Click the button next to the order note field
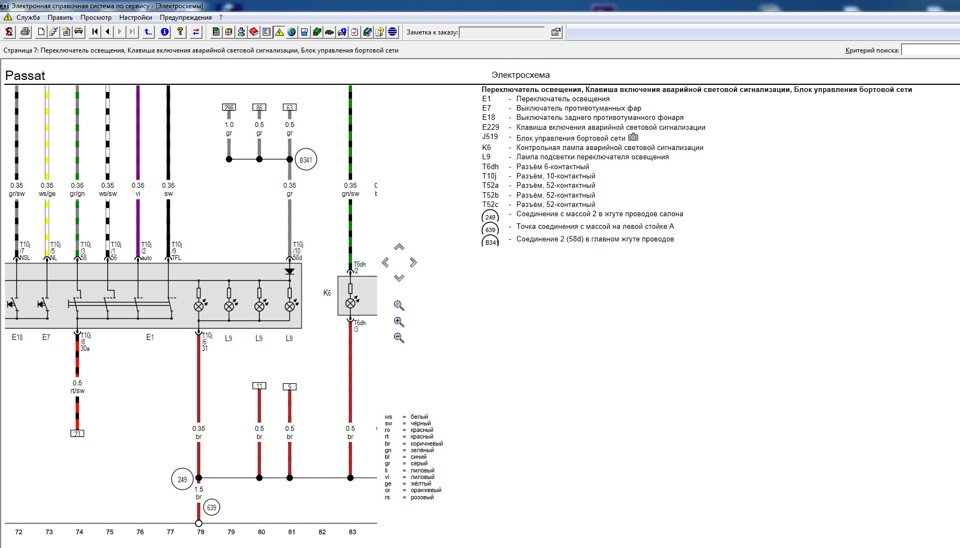 coord(556,32)
